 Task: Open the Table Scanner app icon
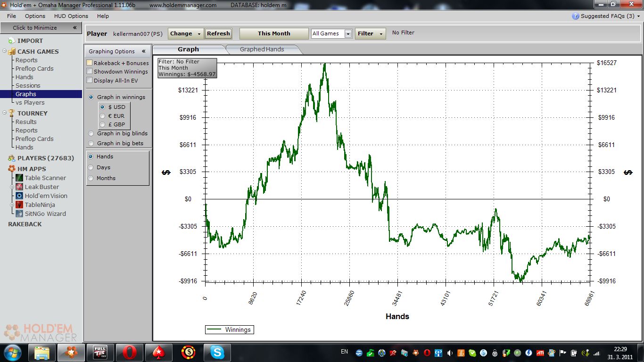[x=19, y=178]
